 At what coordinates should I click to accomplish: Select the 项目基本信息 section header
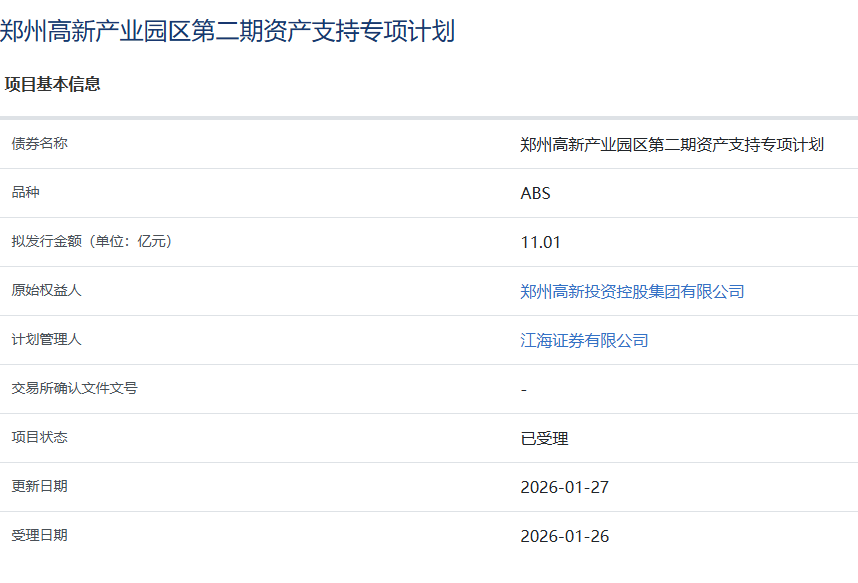pos(52,84)
